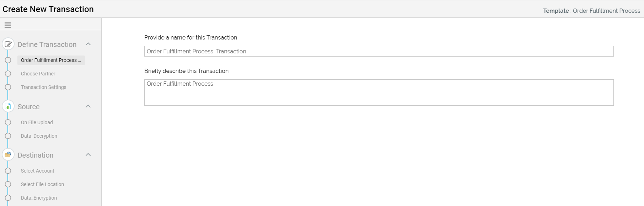This screenshot has width=644, height=206.
Task: Click the step circle beside On File Upload
Action: (x=8, y=122)
